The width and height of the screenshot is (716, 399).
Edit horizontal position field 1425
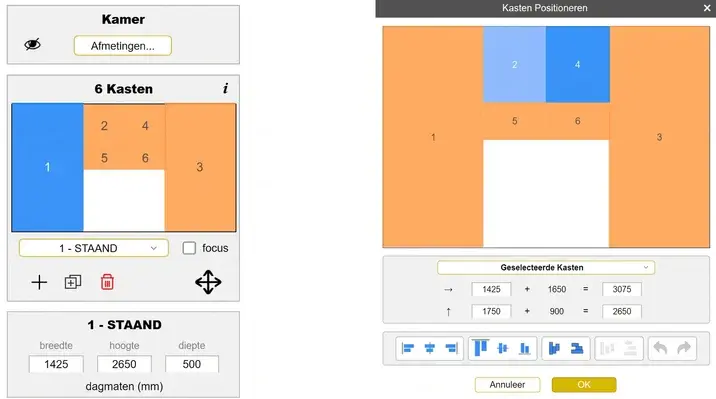491,289
